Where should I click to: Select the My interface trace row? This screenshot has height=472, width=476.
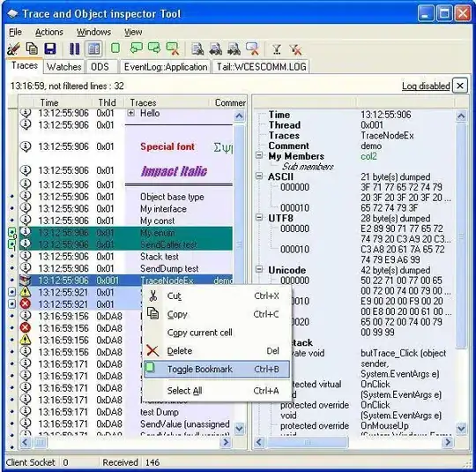(126, 208)
